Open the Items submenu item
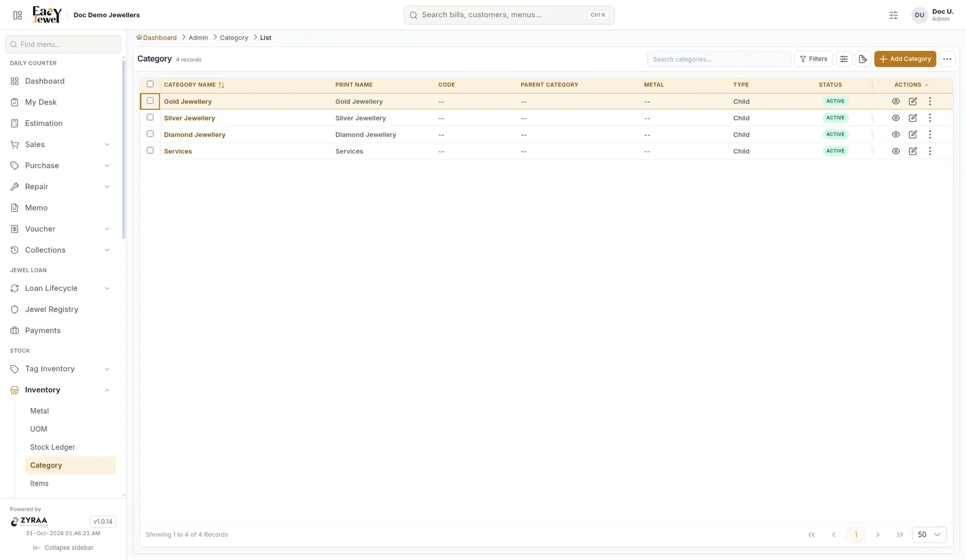966x560 pixels. coord(70,483)
